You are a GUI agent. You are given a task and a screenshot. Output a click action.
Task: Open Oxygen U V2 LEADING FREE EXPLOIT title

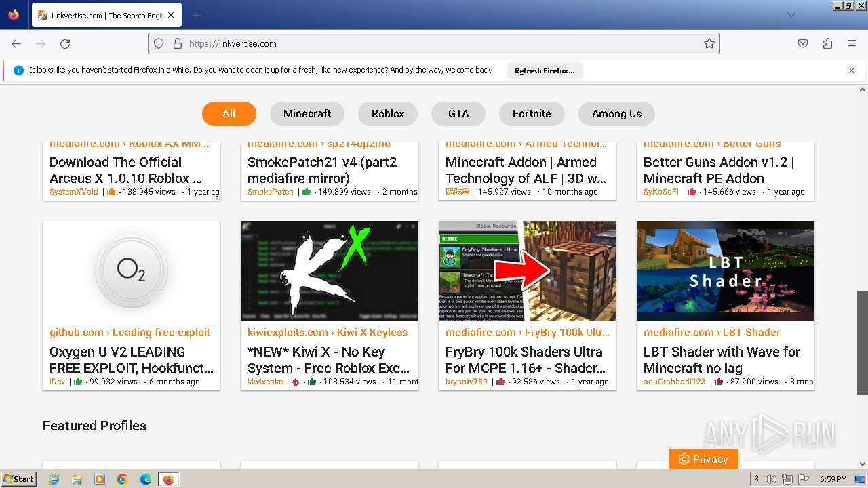pyautogui.click(x=132, y=360)
